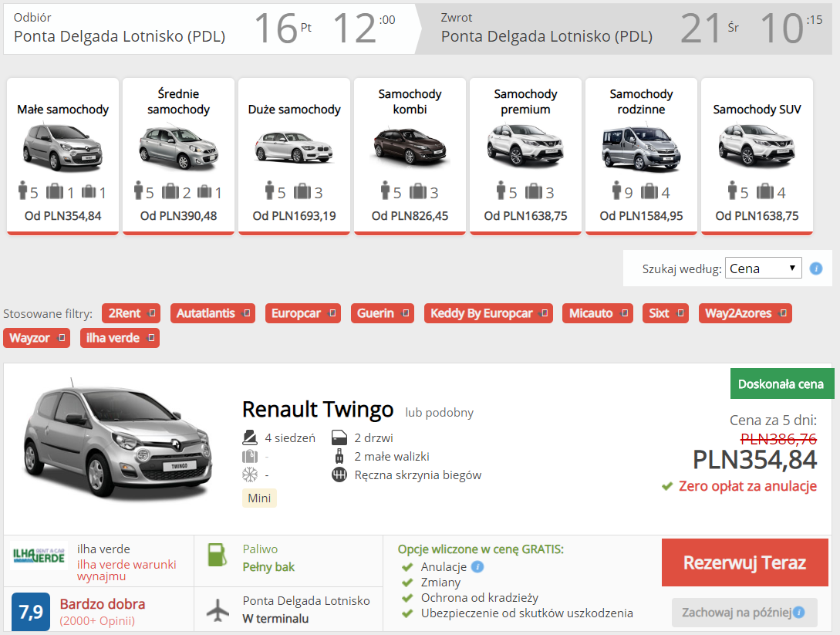The height and width of the screenshot is (635, 840).
Task: Edit Odbiór pickup location Ponta Delgada
Action: point(120,36)
